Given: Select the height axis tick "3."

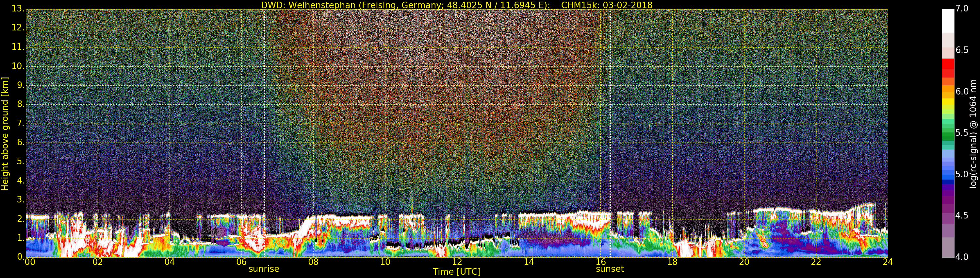Looking at the screenshot, I should click(x=21, y=200).
